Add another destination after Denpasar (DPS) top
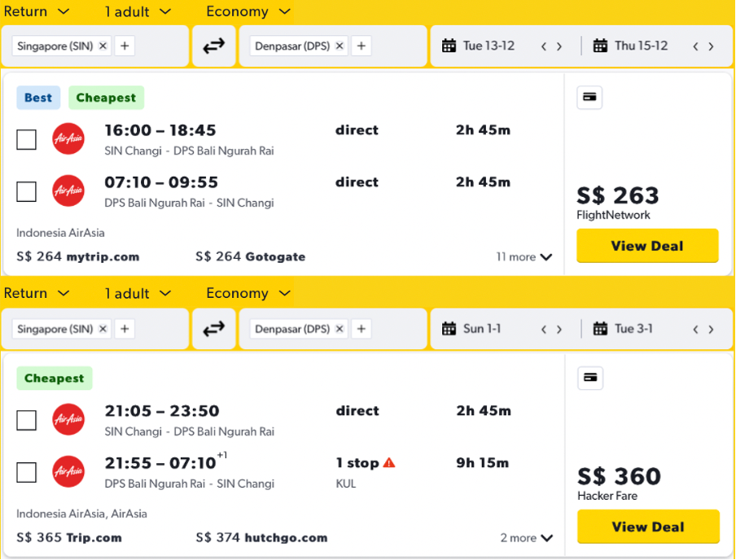The height and width of the screenshot is (560, 736). pyautogui.click(x=361, y=46)
